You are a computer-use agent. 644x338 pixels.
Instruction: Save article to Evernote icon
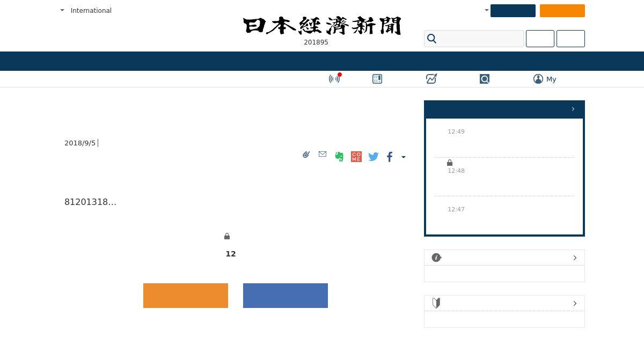pos(339,157)
